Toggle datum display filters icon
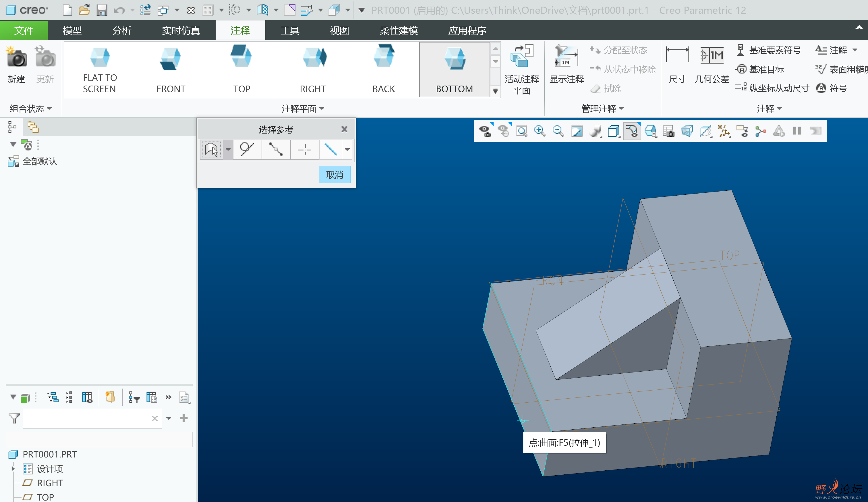The image size is (868, 502). tap(724, 131)
